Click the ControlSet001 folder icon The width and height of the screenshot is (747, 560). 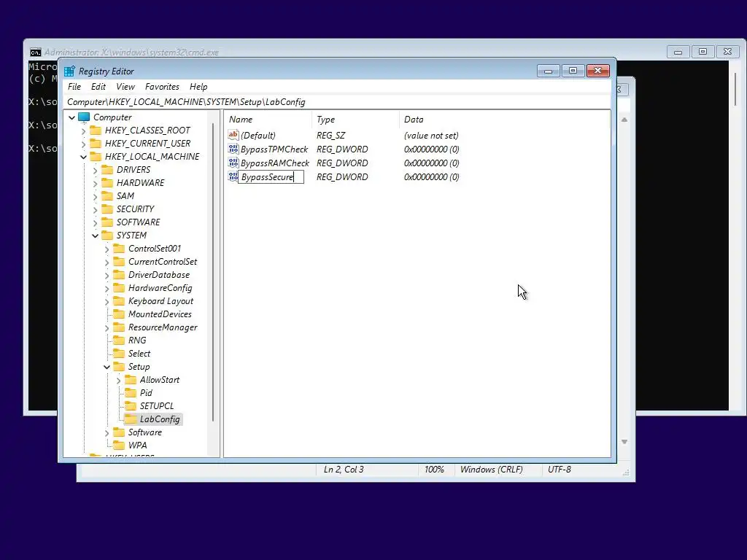(119, 249)
